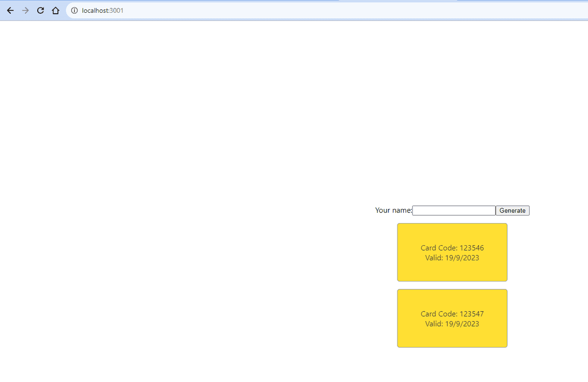Image resolution: width=588 pixels, height=382 pixels.
Task: Click the "Valid:" label on the second card
Action: 434,324
